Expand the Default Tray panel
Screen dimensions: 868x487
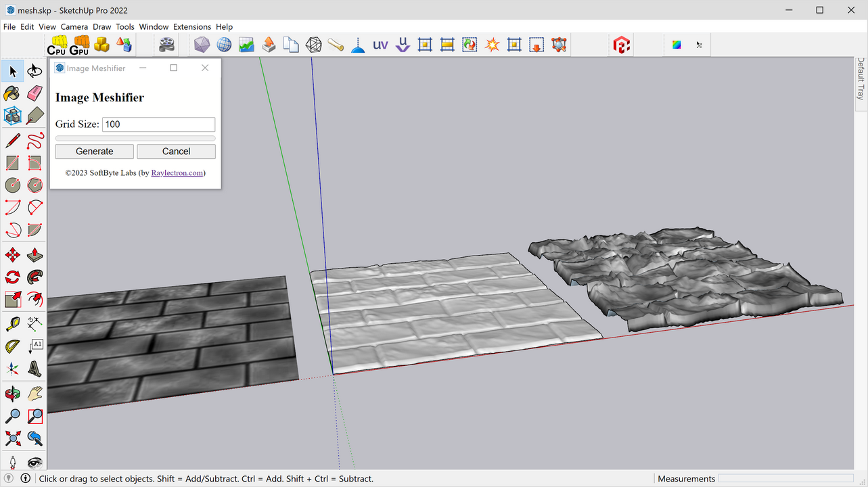(859, 81)
